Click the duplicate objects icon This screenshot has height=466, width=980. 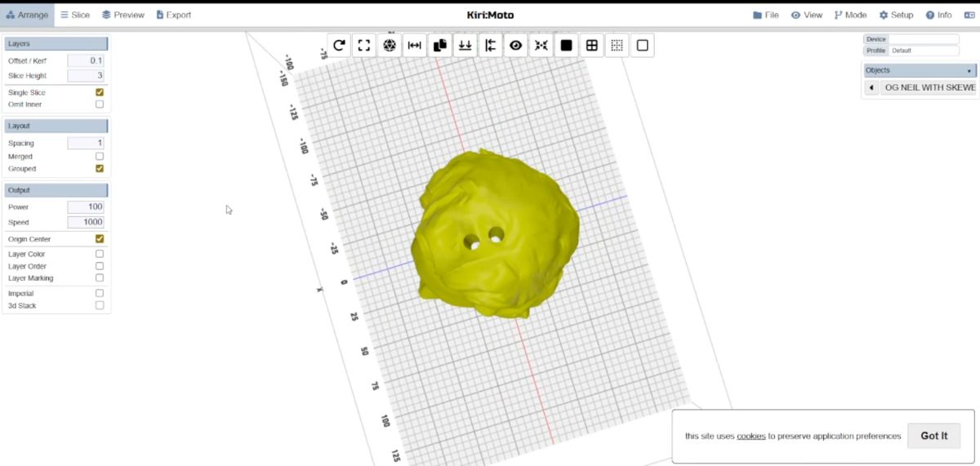[x=440, y=46]
